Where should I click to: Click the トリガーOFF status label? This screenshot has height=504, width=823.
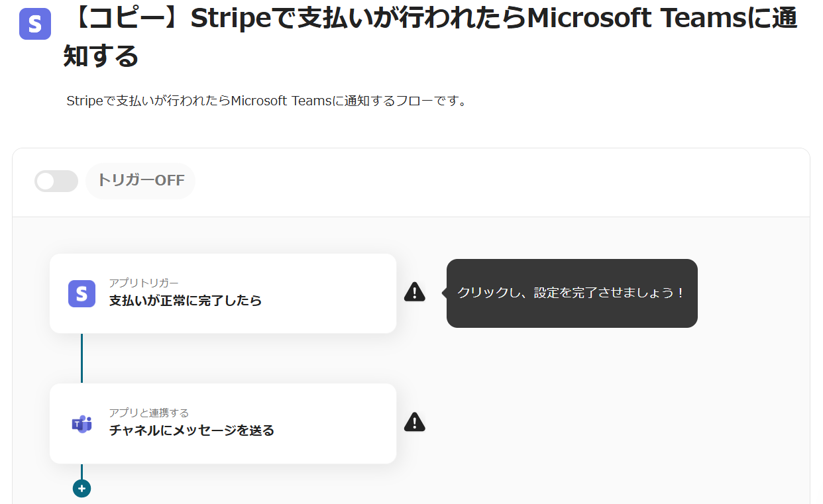[140, 180]
